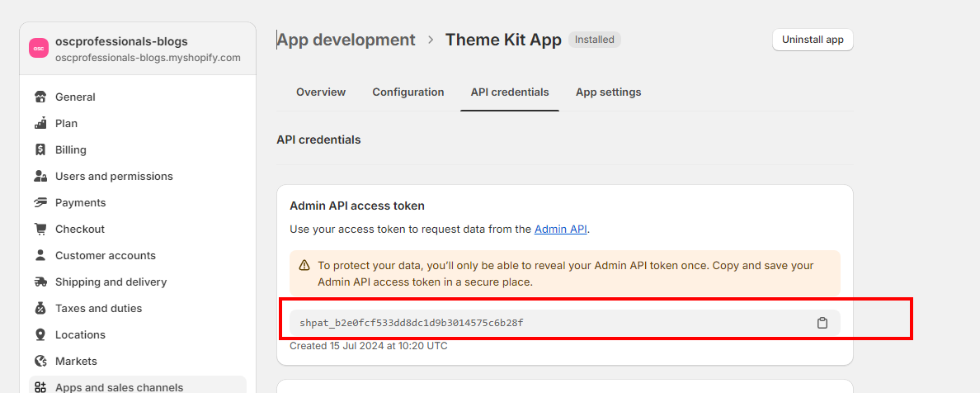Switch to the Configuration tab

(x=408, y=92)
